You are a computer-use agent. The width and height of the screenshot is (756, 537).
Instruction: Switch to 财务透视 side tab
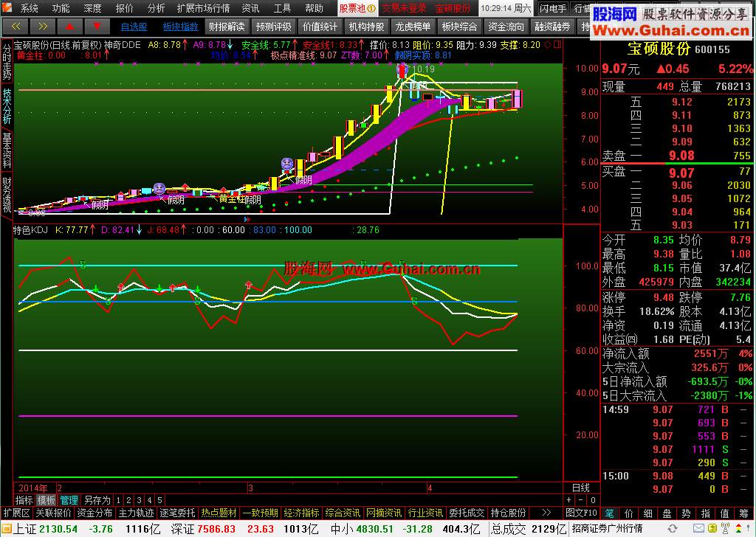point(7,195)
